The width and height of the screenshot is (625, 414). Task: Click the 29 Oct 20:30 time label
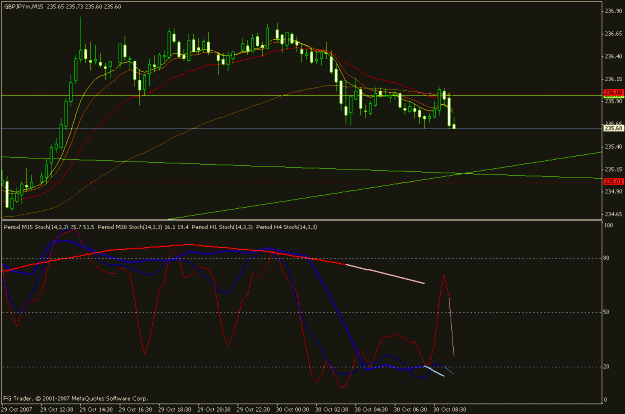pyautogui.click(x=214, y=409)
